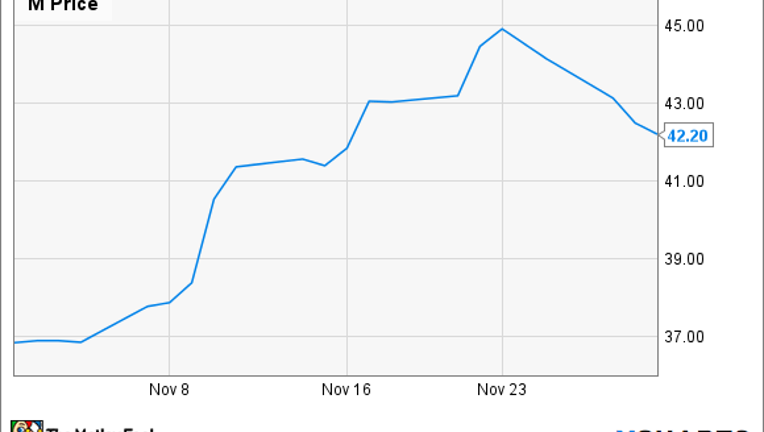Click the line point on the Nov 8 gridline
The height and width of the screenshot is (432, 764).
[169, 302]
